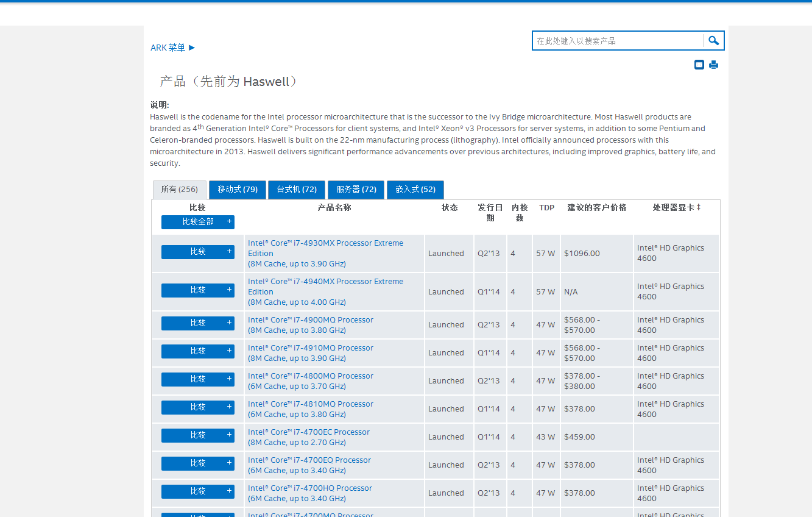This screenshot has height=517, width=812.
Task: Click the print icon
Action: pyautogui.click(x=713, y=65)
